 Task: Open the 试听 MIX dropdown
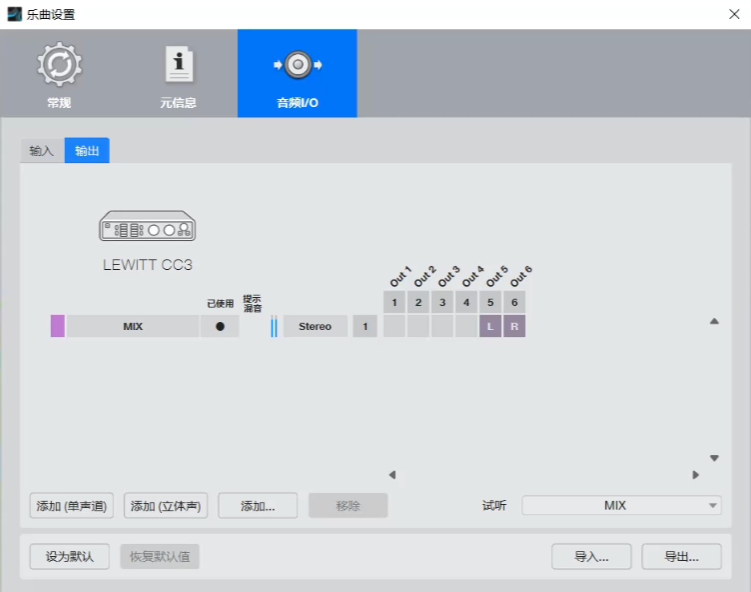[x=621, y=506]
